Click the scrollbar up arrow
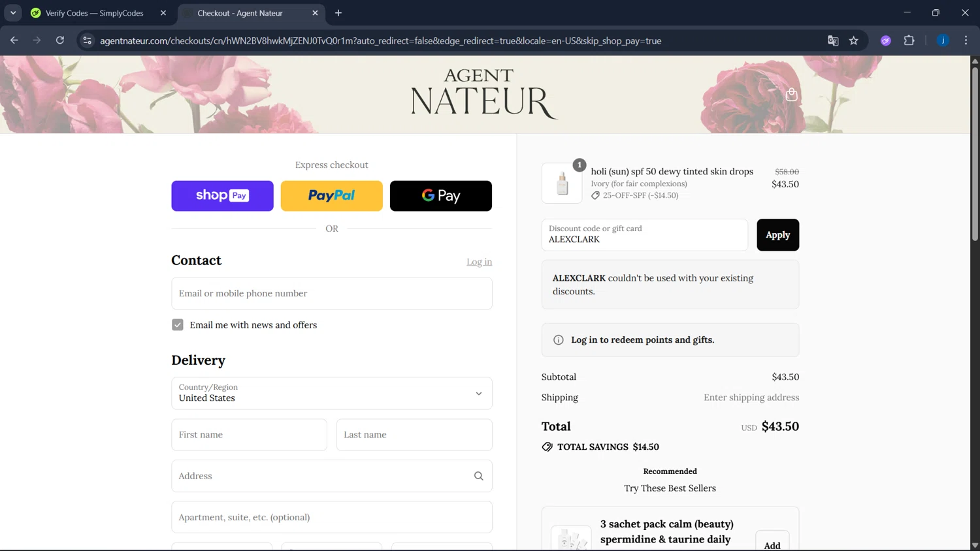Viewport: 980px width, 551px height. [x=975, y=61]
